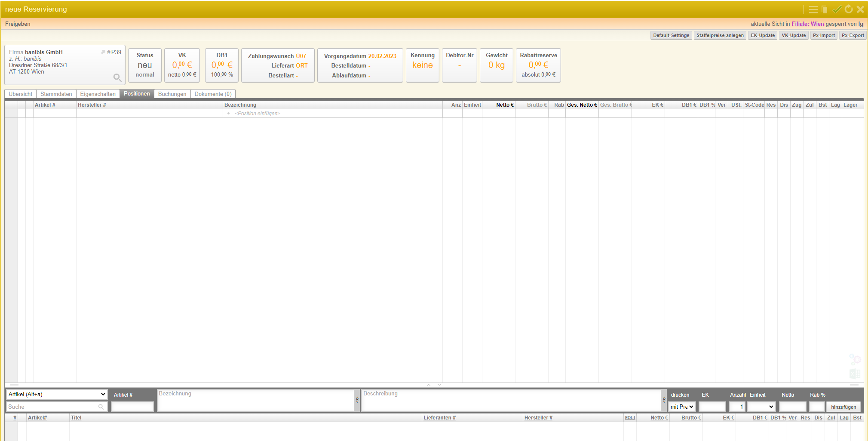The height and width of the screenshot is (441, 868).
Task: Click the faint nodes icon at lower right
Action: [x=855, y=359]
